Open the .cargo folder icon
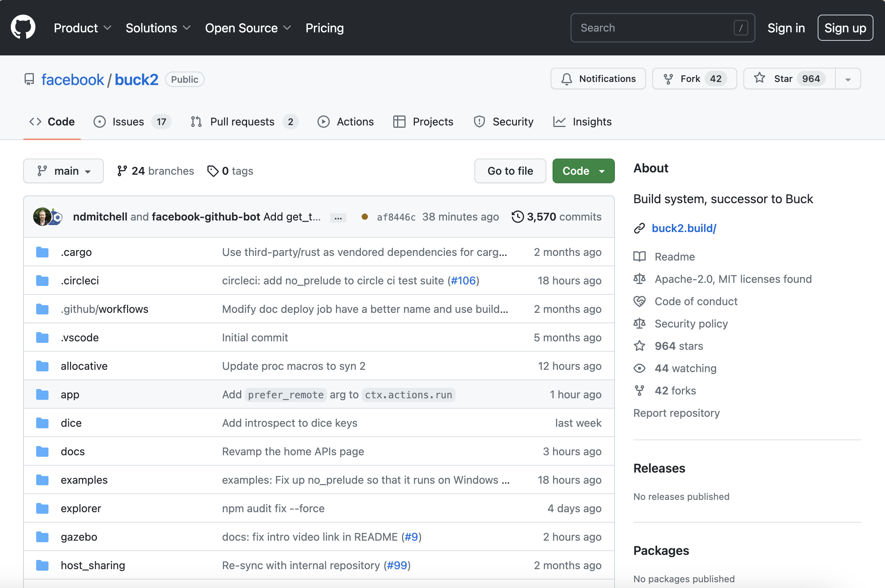 (42, 252)
